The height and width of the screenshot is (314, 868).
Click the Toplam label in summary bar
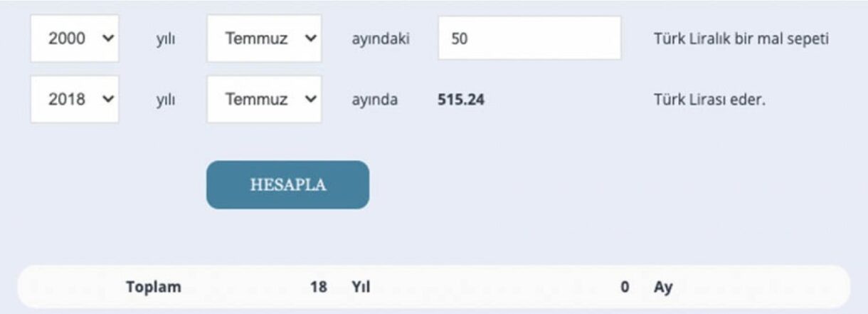154,288
